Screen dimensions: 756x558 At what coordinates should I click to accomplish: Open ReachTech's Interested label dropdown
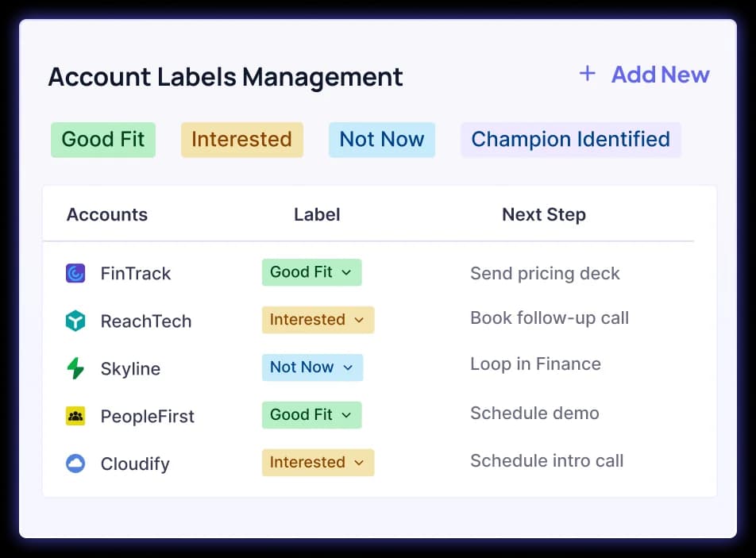pos(357,320)
